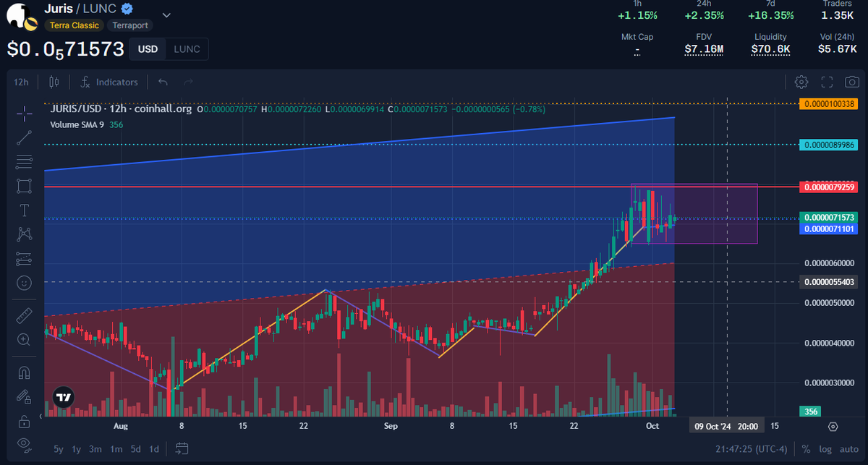The width and height of the screenshot is (868, 465).
Task: Open the candlestick chart type selector
Action: [x=54, y=82]
